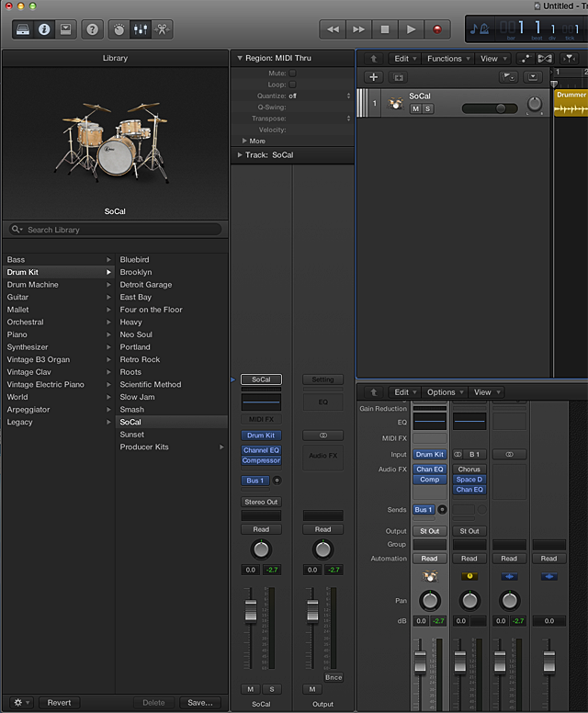Click the magnifier icon in Search Library

[17, 229]
